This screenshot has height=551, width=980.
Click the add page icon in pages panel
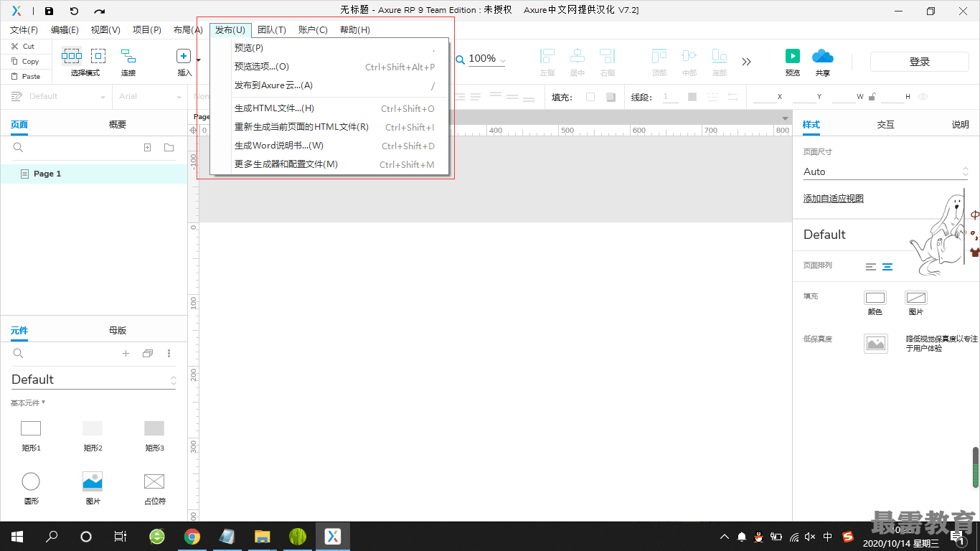pos(147,148)
